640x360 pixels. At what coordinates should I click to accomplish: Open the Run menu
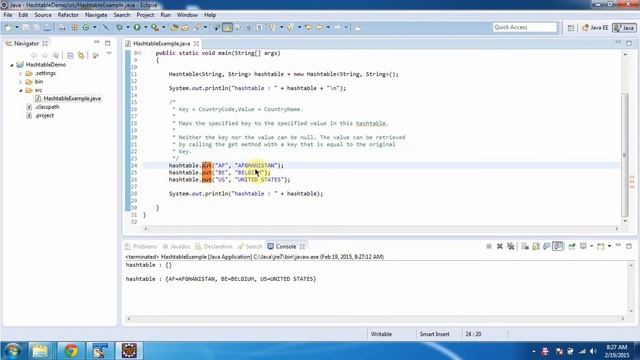pos(165,15)
